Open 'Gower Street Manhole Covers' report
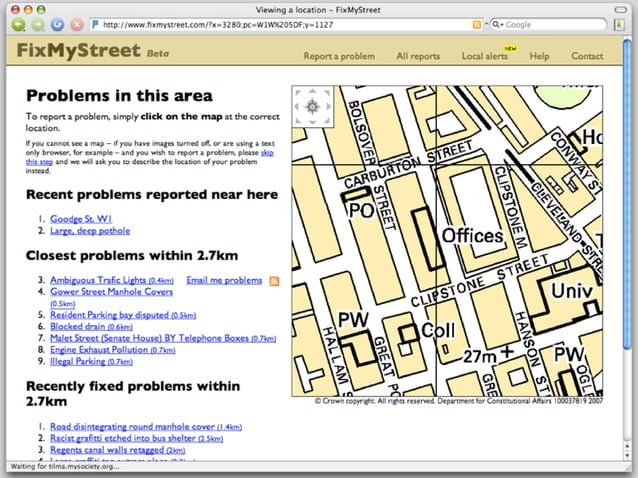 coord(111,292)
